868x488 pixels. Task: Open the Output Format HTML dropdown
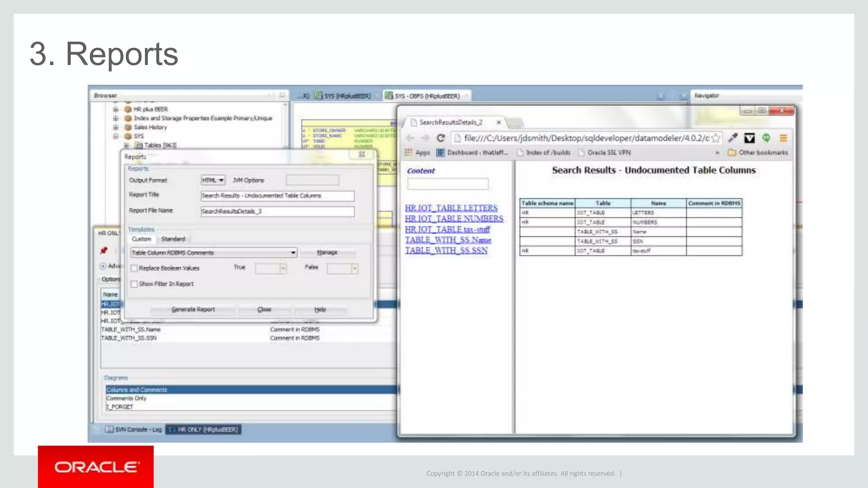[x=213, y=180]
